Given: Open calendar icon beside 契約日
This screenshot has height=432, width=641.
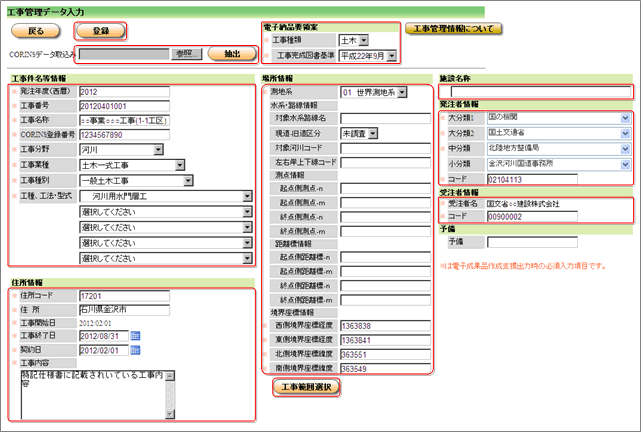Looking at the screenshot, I should [x=135, y=350].
